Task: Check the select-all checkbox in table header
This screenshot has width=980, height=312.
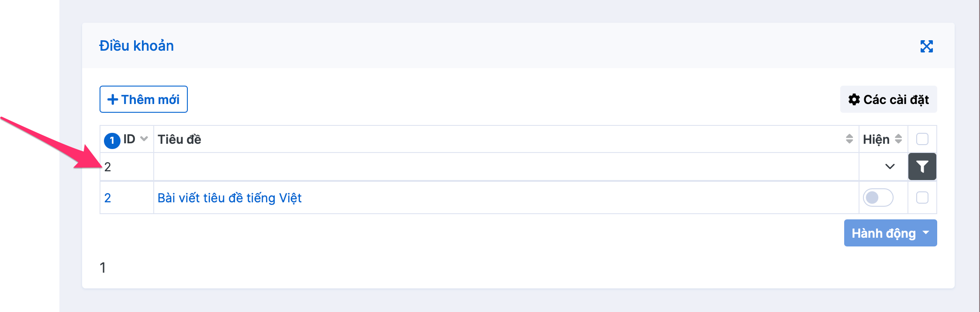Action: 922,139
